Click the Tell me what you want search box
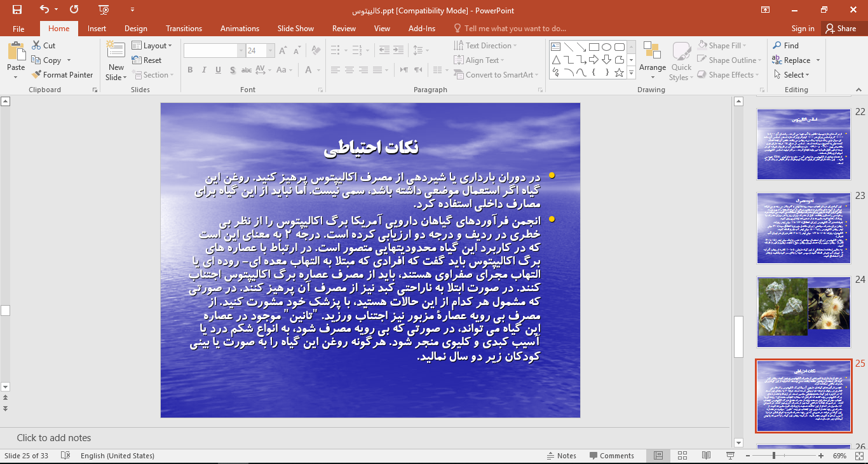Screen dimensions: 868x464 510,29
